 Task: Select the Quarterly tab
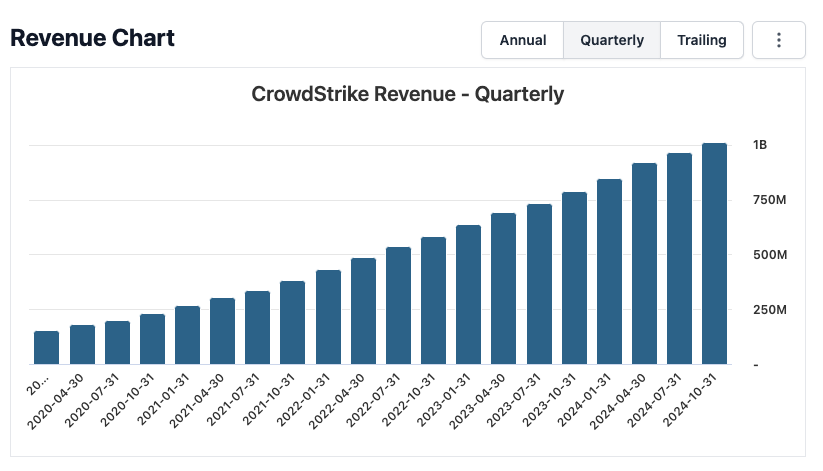[x=612, y=40]
